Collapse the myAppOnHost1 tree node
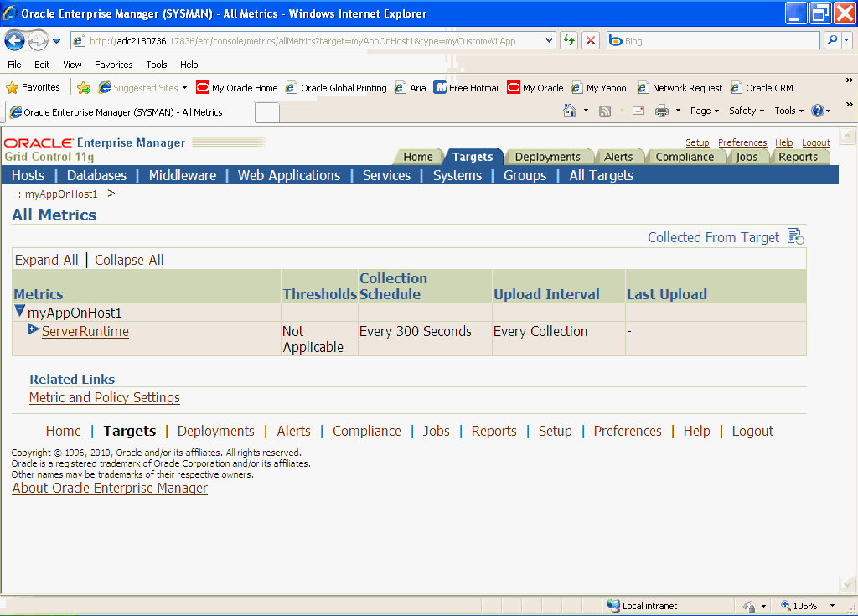The image size is (858, 616). pos(20,312)
